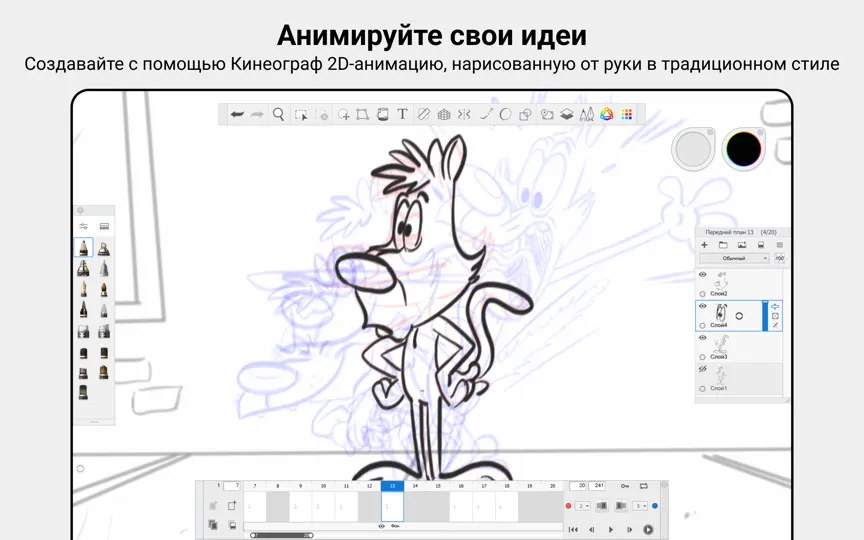The height and width of the screenshot is (540, 864).
Task: Step to next frame
Action: click(629, 529)
